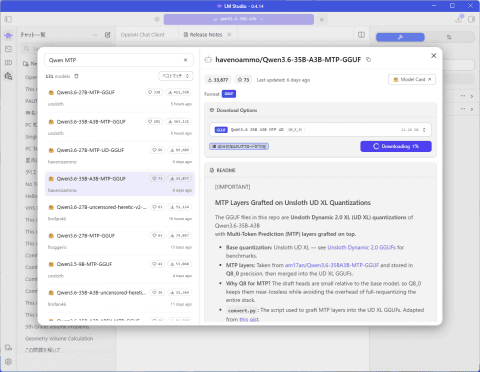
Task: Open the downloads icon in top right
Action: point(459,19)
